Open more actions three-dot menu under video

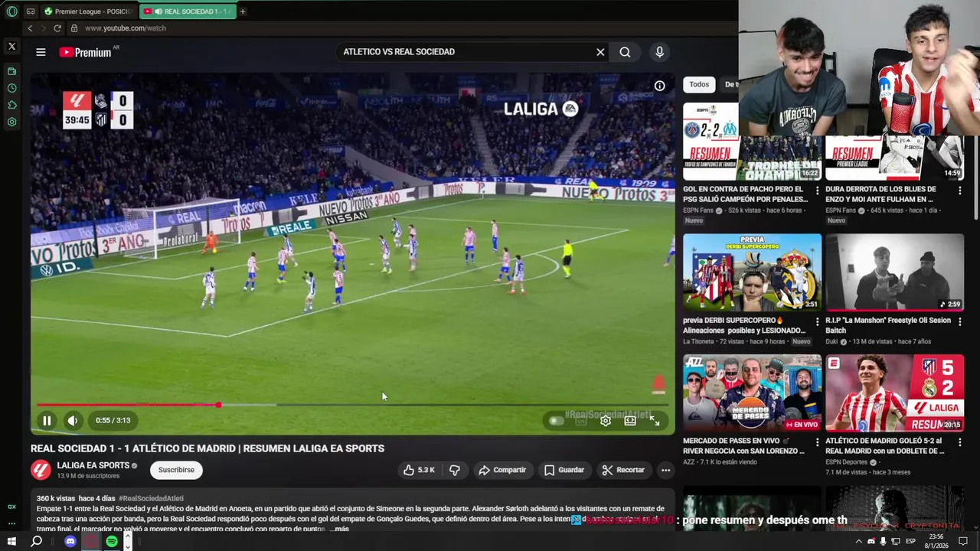665,470
